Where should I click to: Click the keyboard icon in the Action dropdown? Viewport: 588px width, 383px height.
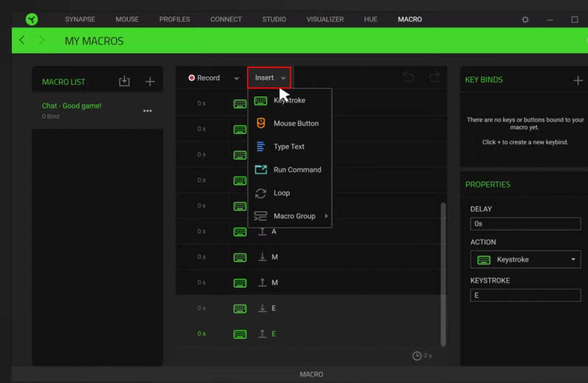pos(483,260)
